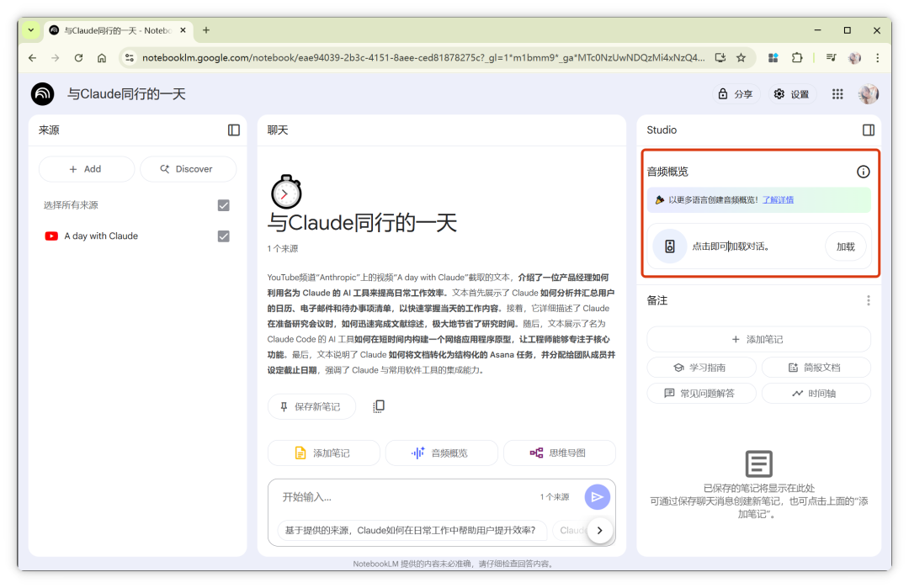Install app icon in address bar

720,57
